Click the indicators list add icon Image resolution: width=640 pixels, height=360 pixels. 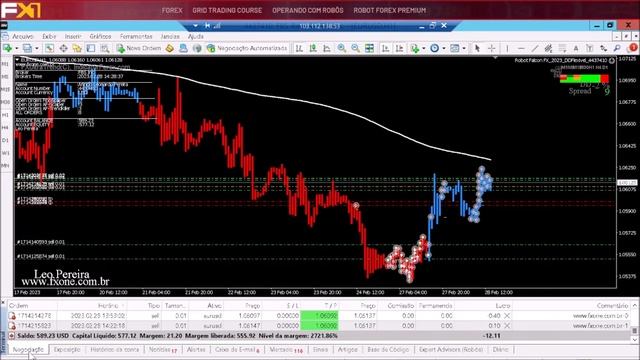point(415,49)
